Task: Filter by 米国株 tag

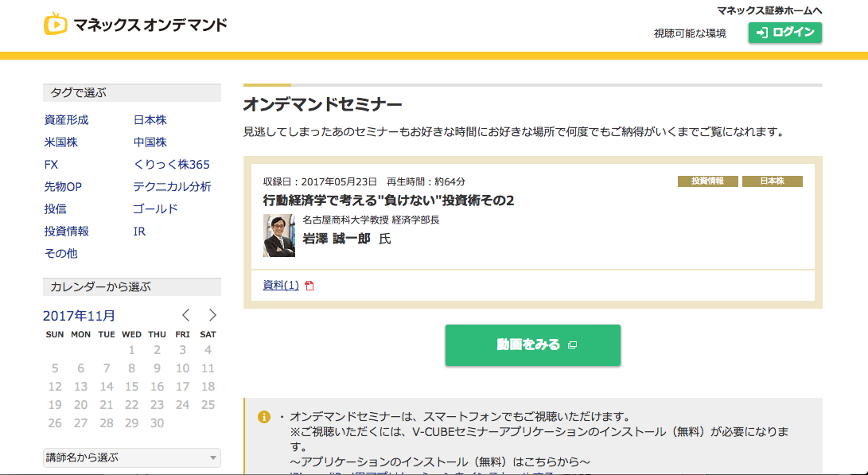Action: (61, 142)
